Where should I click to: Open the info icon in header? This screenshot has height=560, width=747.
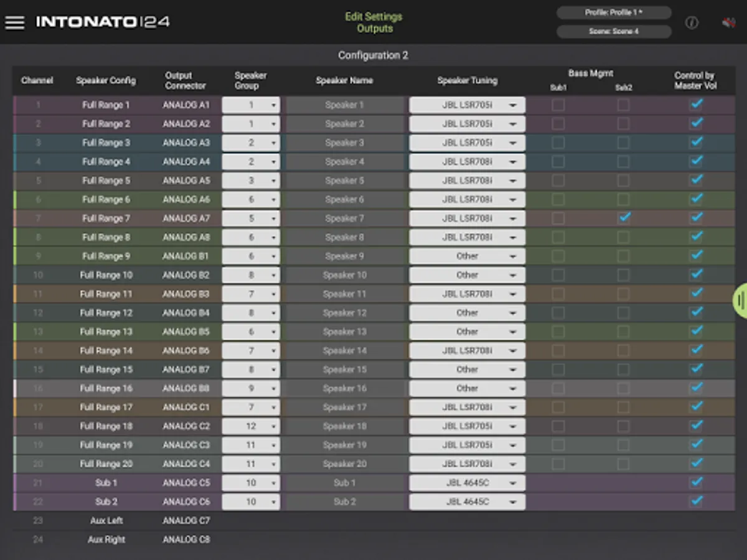click(x=692, y=23)
